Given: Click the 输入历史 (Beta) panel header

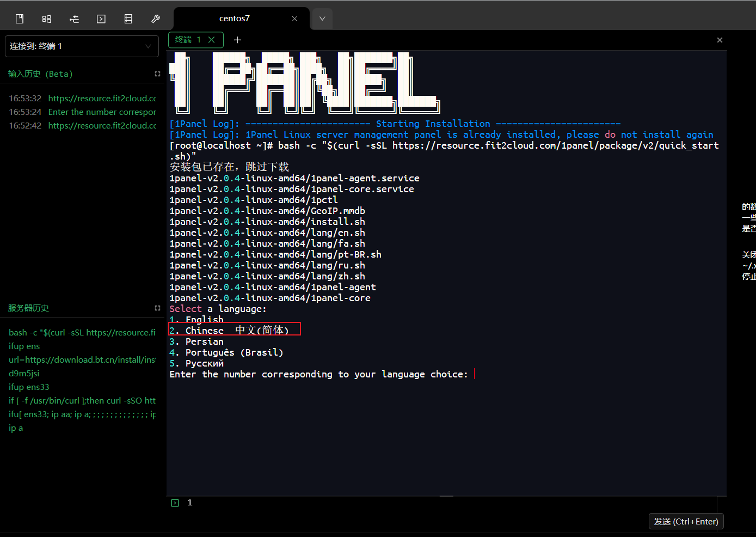Looking at the screenshot, I should point(40,74).
